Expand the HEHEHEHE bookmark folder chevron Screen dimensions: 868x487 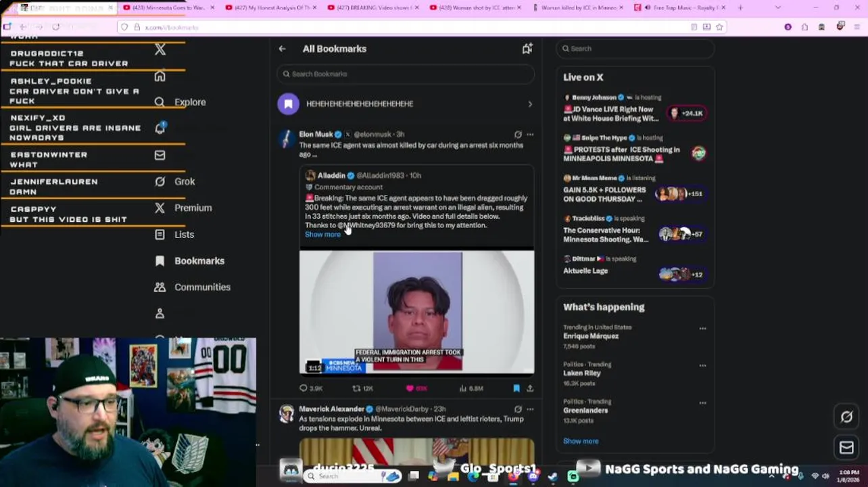click(530, 104)
